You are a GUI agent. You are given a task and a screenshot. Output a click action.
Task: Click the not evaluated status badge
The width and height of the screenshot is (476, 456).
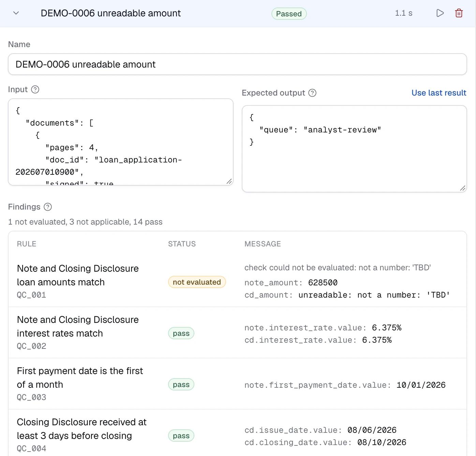pyautogui.click(x=197, y=282)
